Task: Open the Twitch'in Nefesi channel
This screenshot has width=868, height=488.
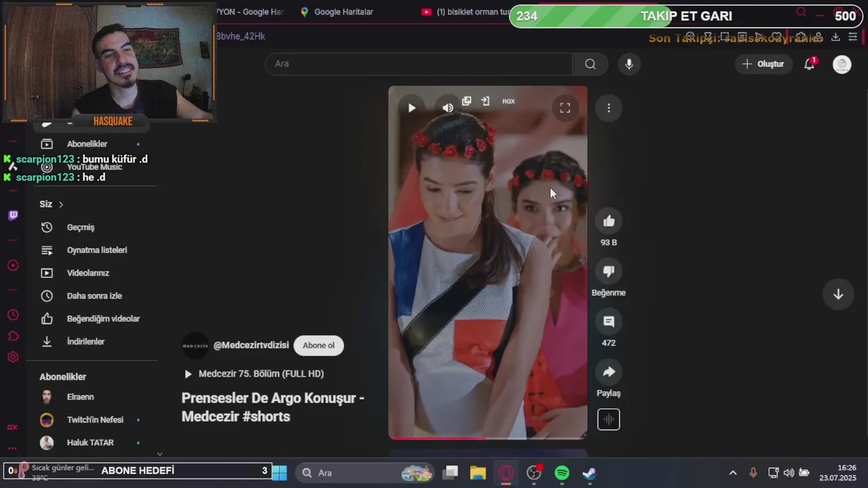Action: pyautogui.click(x=95, y=420)
